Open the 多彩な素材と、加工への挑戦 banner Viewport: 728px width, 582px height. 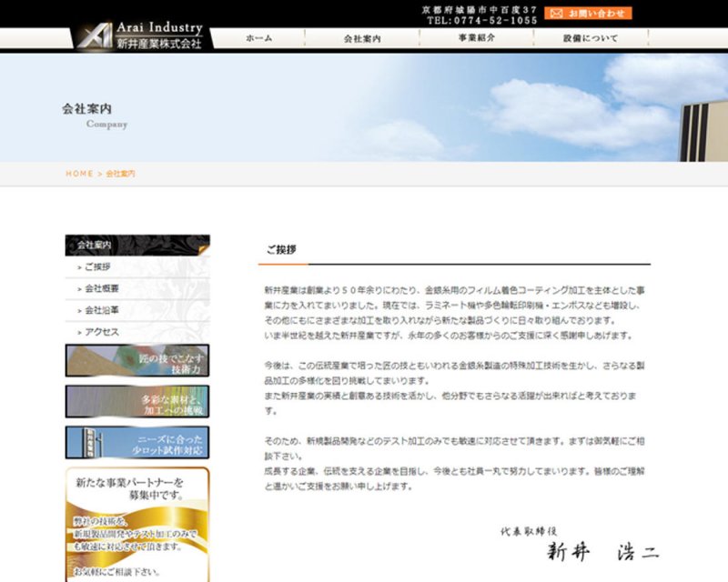(x=137, y=401)
